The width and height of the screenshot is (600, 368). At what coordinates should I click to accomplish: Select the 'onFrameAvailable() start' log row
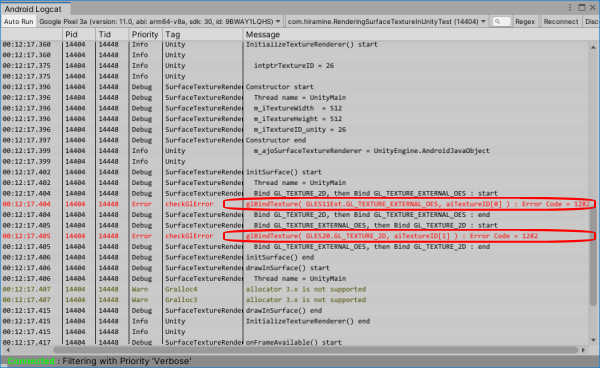(x=295, y=342)
